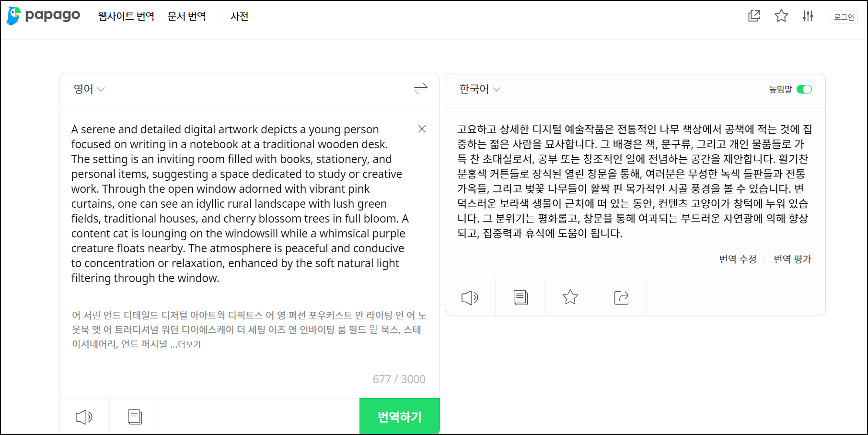The image size is (868, 435).
Task: Copy the English source text
Action: (134, 416)
